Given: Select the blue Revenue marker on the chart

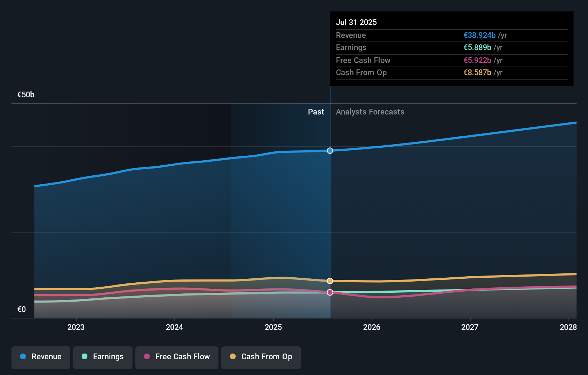Looking at the screenshot, I should coord(330,151).
